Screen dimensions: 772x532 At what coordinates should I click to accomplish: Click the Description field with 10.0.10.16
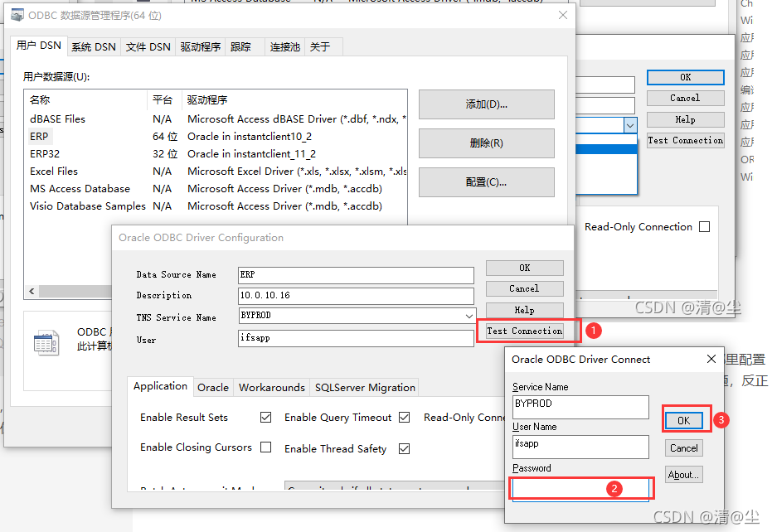point(356,296)
